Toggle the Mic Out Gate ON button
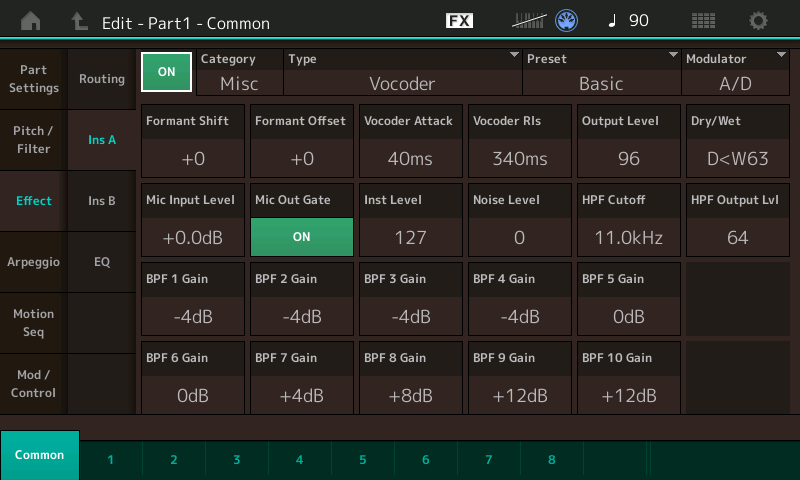The height and width of the screenshot is (480, 800). (x=302, y=237)
